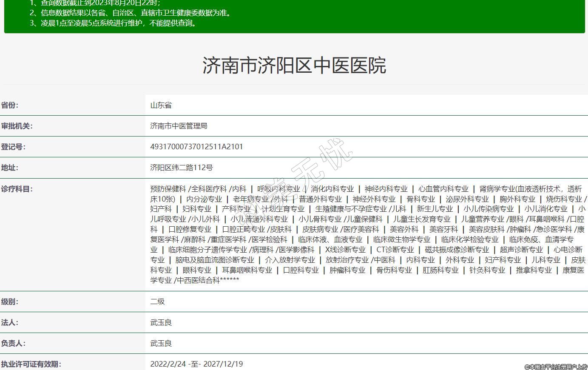Click the province value 山东省
Image resolution: width=588 pixels, height=370 pixels.
pos(161,105)
